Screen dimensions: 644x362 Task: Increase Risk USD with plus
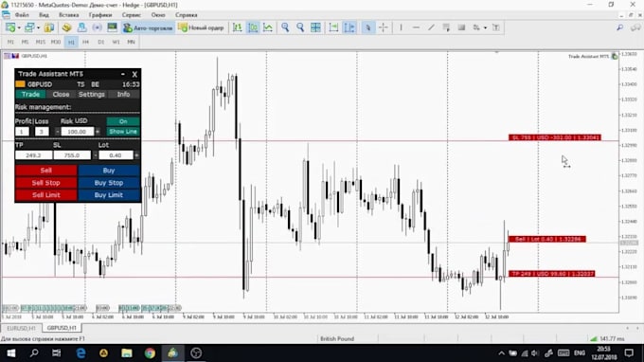(x=98, y=132)
